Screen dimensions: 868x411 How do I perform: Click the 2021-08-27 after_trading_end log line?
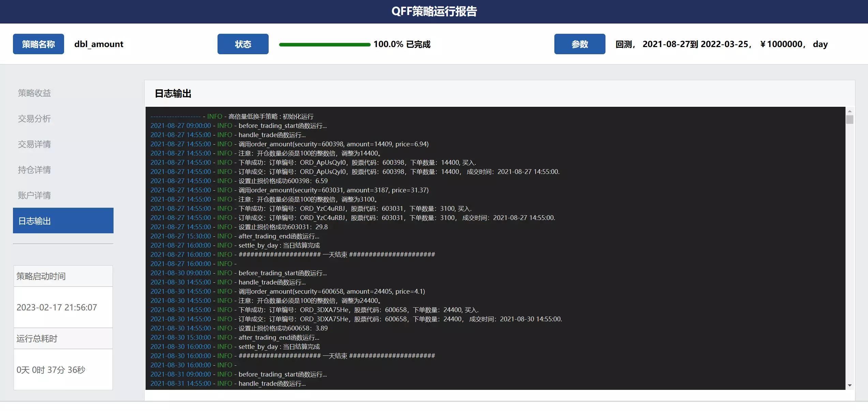(x=235, y=236)
